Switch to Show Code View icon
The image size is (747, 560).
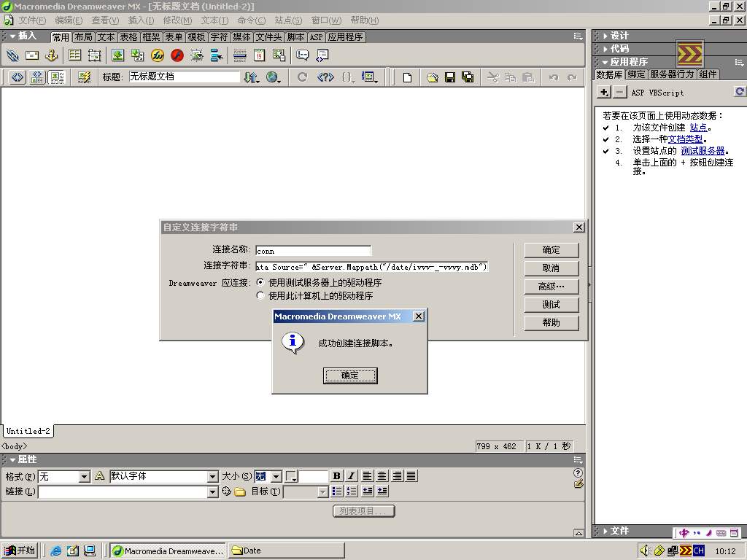[x=18, y=77]
